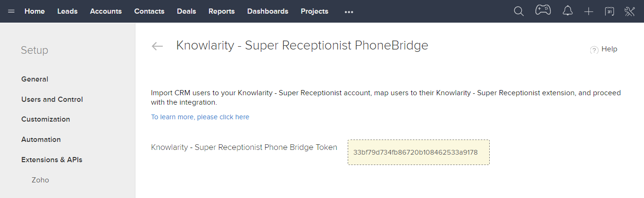Open the Customization setup section
644x198 pixels.
(45, 119)
